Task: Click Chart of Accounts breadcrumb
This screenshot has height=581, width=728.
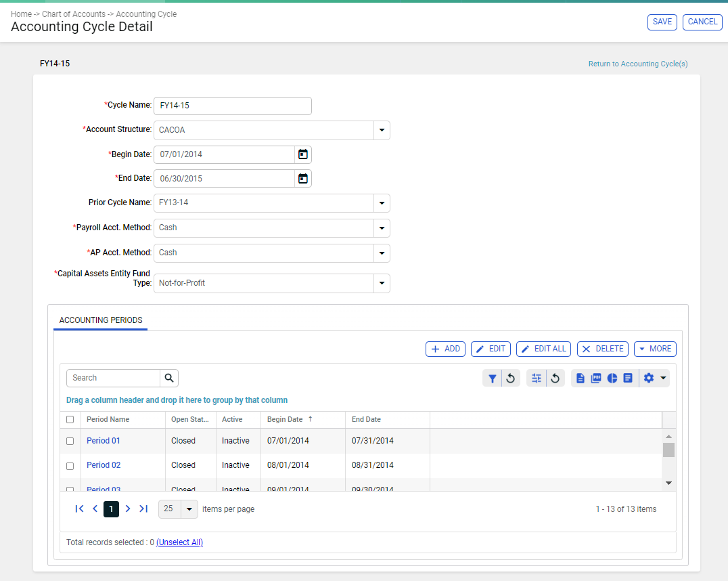Action: (74, 14)
